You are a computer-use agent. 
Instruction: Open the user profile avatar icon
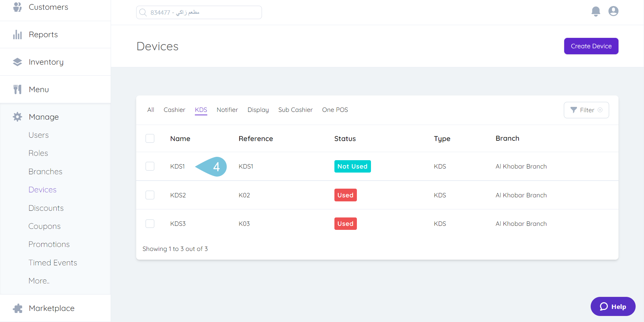pos(613,11)
